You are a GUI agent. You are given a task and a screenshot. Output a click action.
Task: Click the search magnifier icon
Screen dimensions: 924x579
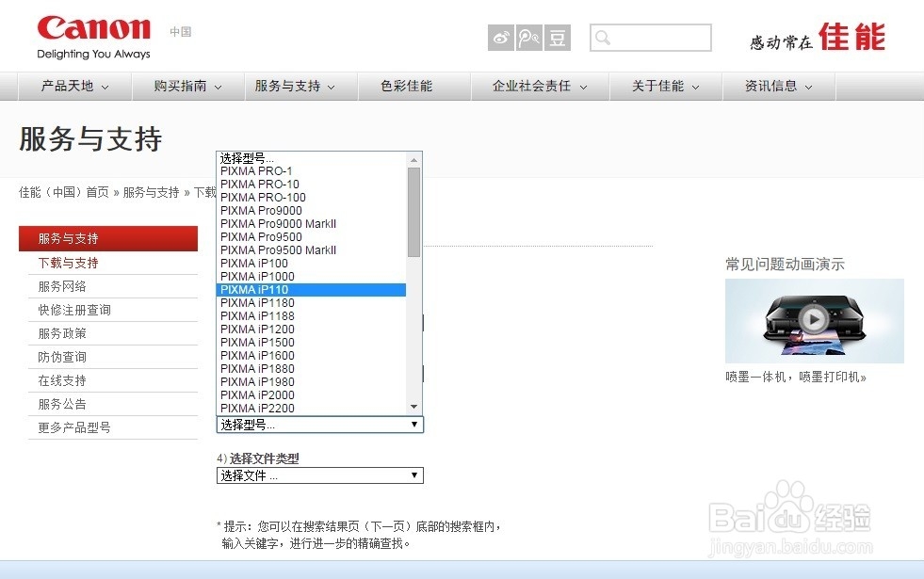(602, 38)
